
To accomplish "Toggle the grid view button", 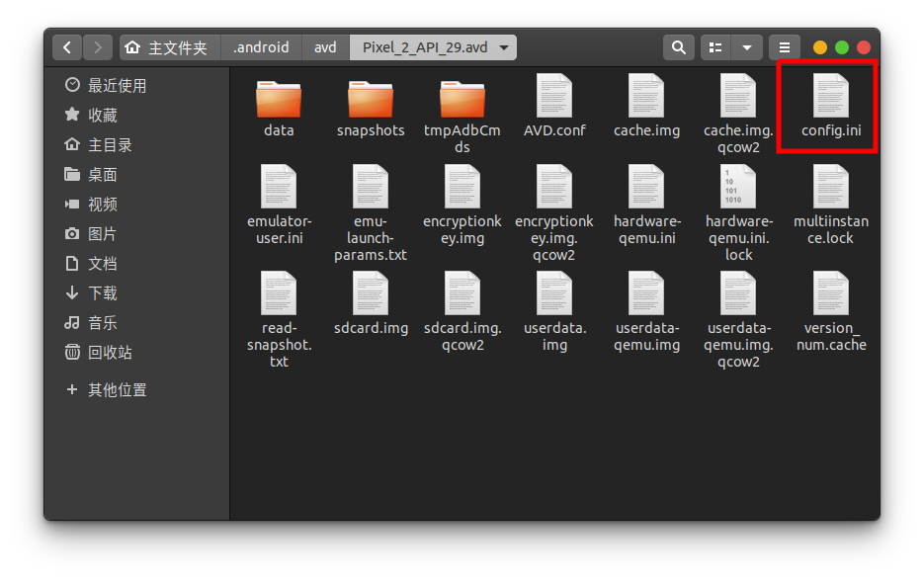I will [714, 46].
